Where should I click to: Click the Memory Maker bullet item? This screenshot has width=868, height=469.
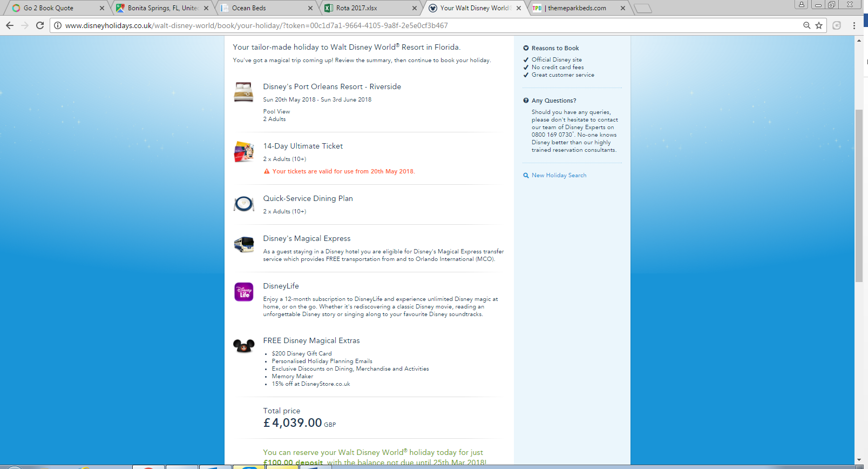(x=292, y=376)
